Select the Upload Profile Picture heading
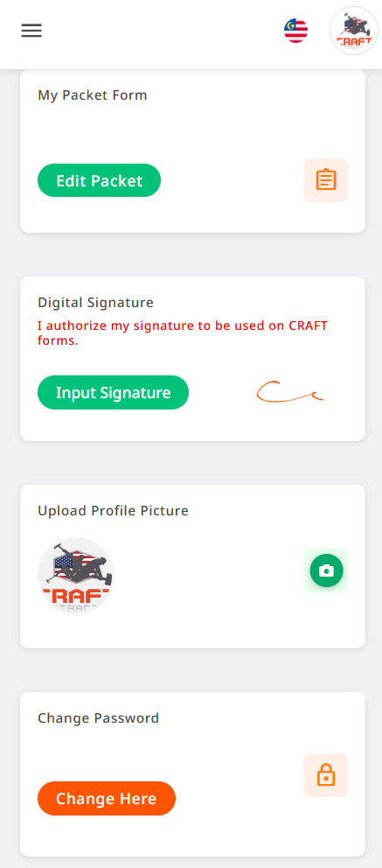 (x=113, y=510)
